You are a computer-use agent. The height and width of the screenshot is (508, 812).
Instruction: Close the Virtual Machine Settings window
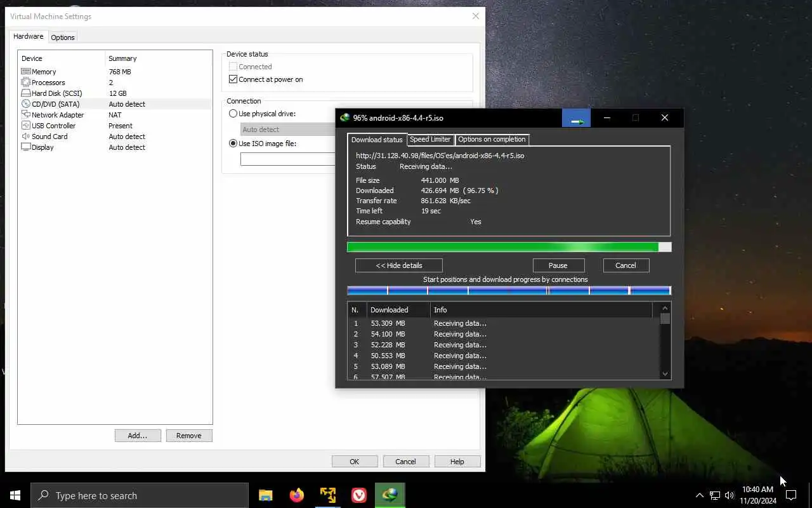[x=476, y=17]
